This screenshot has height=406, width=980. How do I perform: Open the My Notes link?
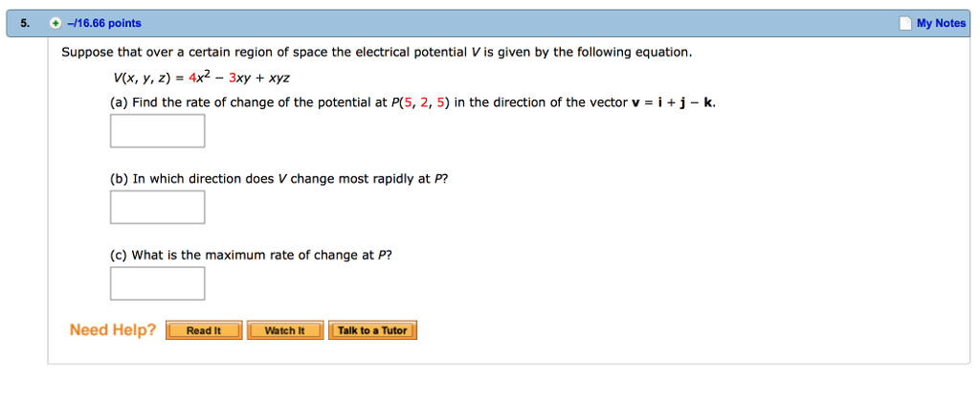(x=941, y=24)
